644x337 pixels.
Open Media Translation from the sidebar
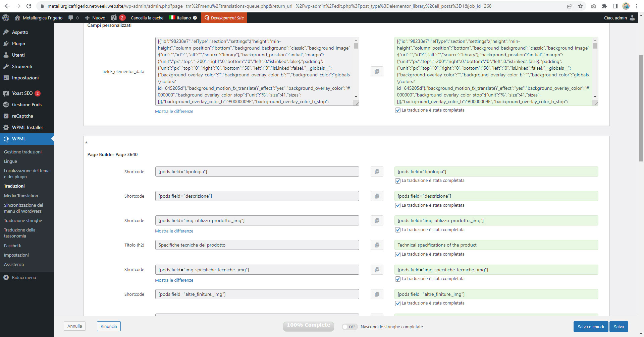pos(21,196)
